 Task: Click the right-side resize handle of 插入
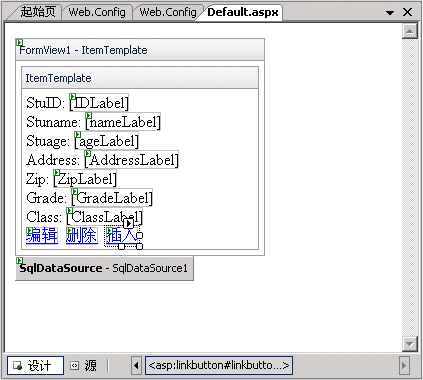[140, 236]
